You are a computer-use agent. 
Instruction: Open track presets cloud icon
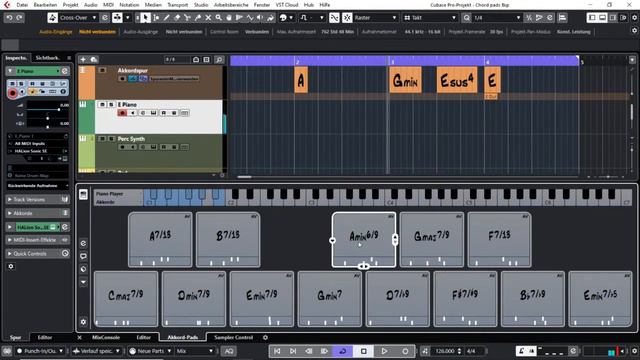(94, 60)
